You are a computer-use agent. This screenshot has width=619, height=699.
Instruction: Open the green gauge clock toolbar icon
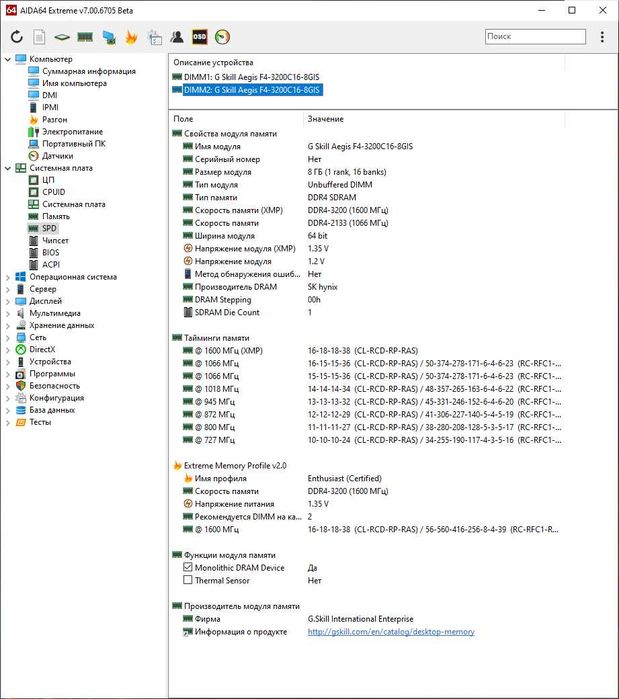coord(222,37)
